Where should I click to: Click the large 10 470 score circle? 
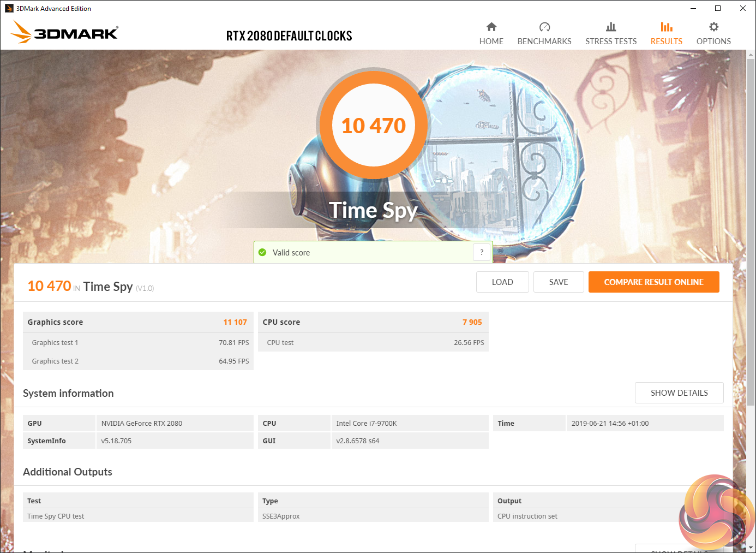point(374,125)
